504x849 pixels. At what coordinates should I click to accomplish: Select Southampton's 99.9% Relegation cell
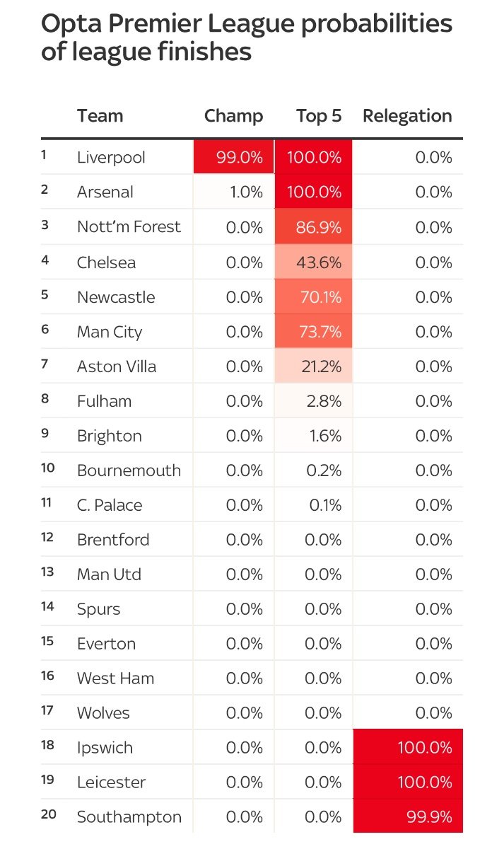tap(408, 816)
